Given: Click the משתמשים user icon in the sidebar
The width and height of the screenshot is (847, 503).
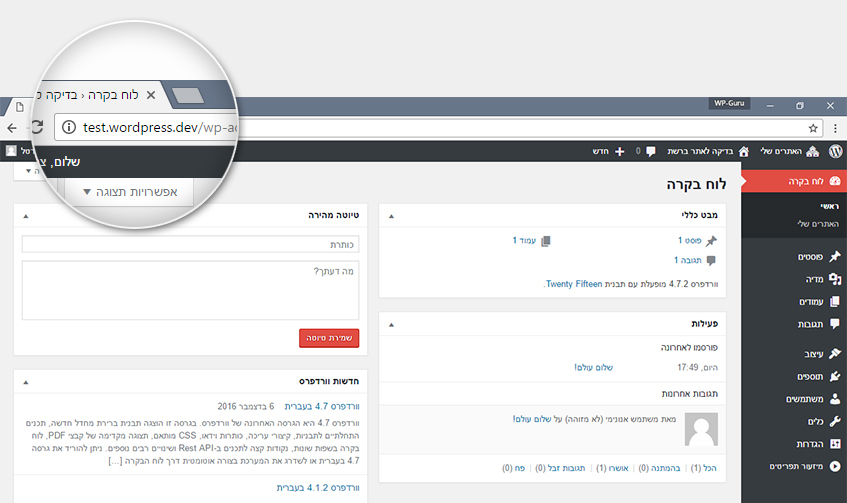Looking at the screenshot, I should click(x=835, y=399).
